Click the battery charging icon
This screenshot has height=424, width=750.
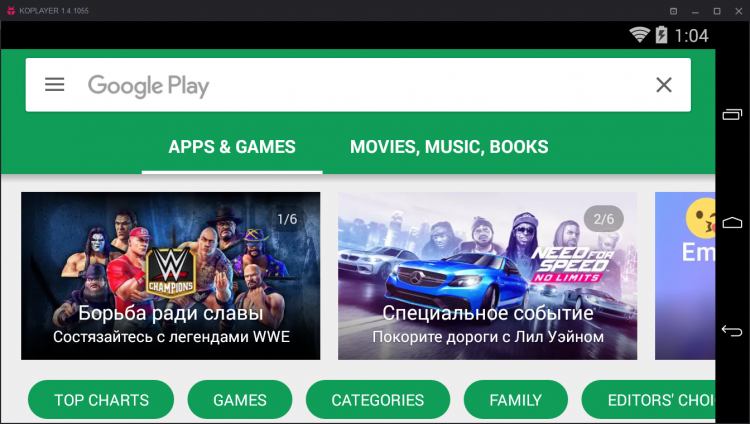click(662, 35)
